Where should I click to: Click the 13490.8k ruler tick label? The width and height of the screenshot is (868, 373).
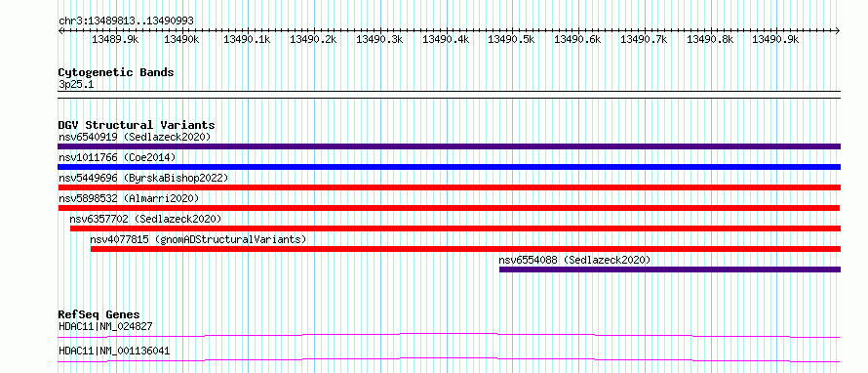(710, 39)
